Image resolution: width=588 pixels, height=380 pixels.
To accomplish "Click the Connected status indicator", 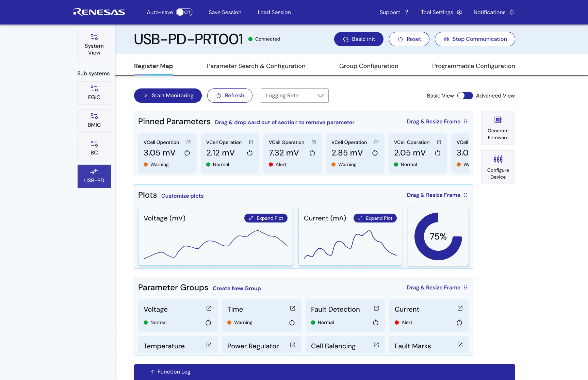I will [264, 39].
